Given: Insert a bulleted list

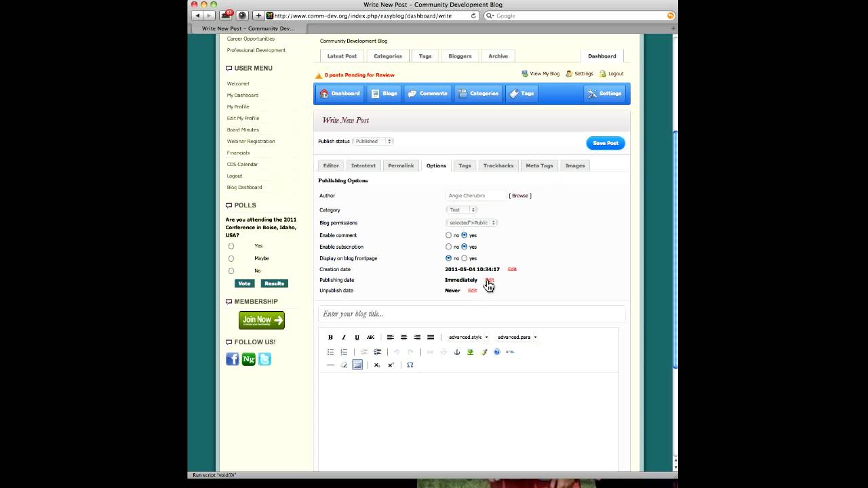Looking at the screenshot, I should pyautogui.click(x=330, y=352).
